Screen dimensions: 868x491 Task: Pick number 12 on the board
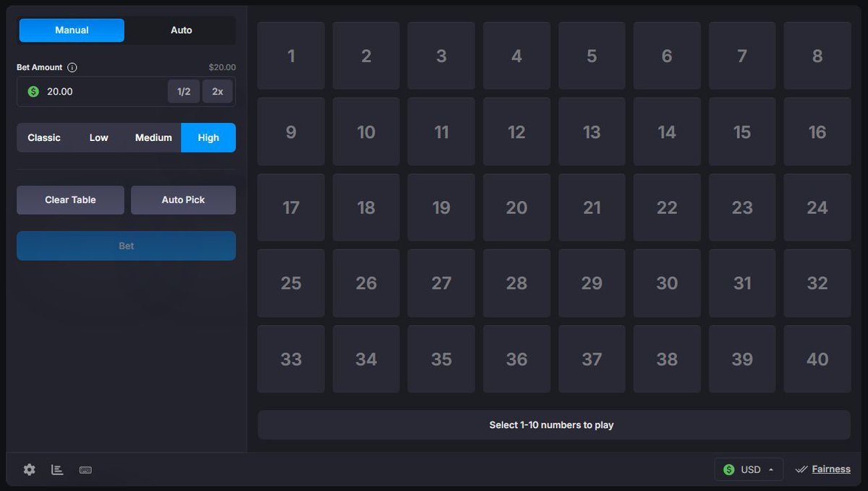coord(516,132)
